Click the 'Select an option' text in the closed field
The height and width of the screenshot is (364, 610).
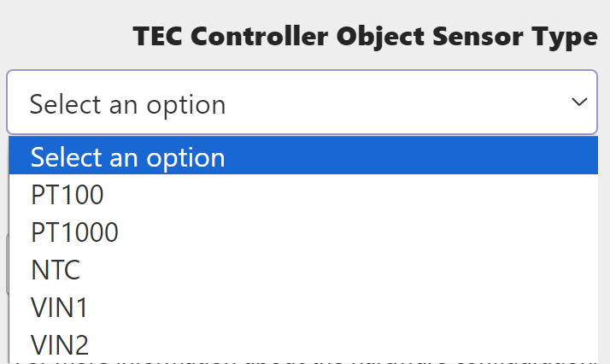pyautogui.click(x=128, y=104)
